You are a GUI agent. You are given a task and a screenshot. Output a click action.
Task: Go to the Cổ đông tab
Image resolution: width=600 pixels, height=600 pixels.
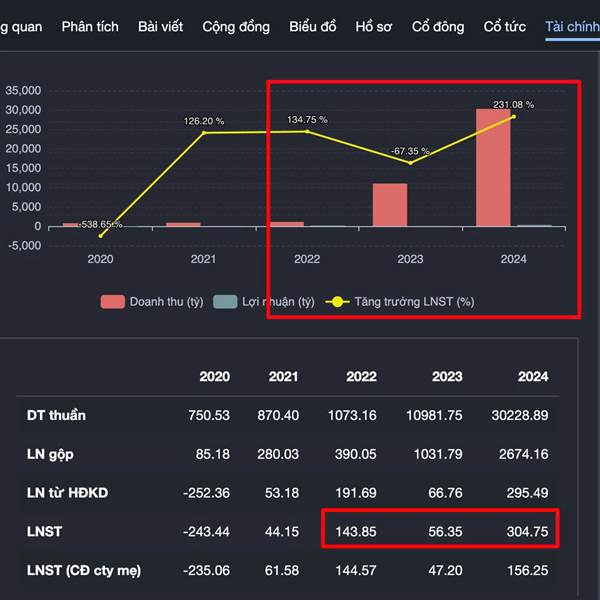(x=438, y=27)
